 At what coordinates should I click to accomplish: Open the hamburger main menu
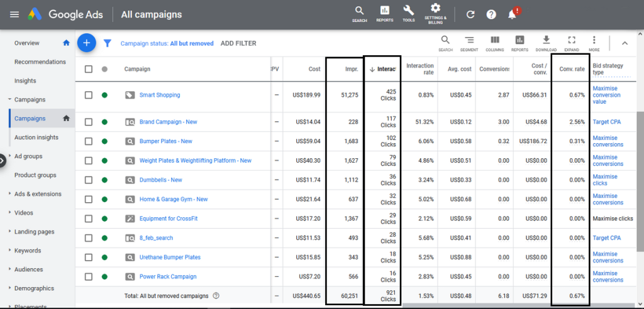point(14,14)
